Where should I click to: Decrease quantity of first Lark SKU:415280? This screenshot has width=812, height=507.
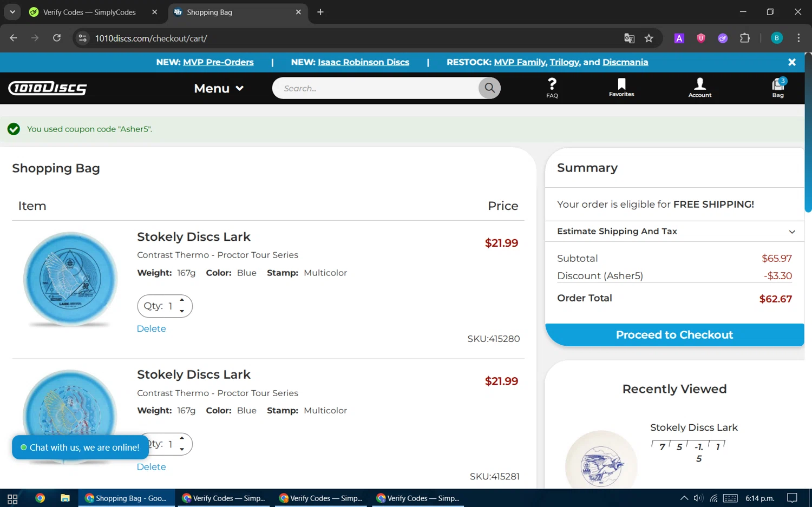click(182, 311)
